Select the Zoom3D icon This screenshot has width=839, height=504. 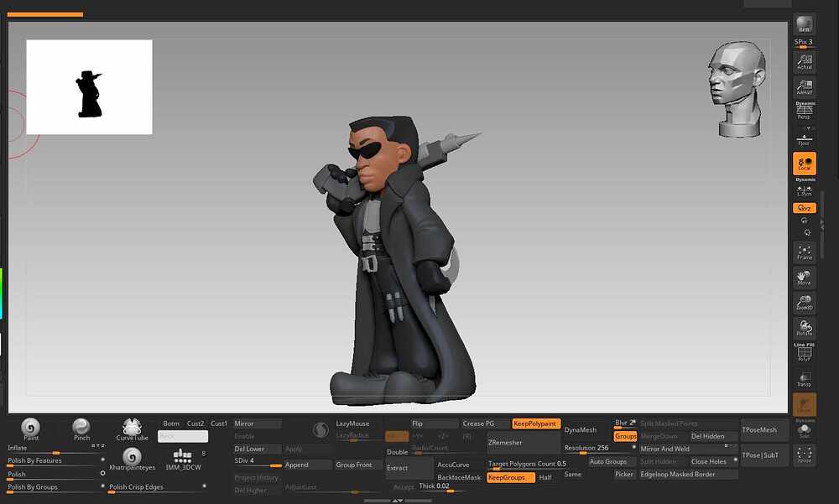[805, 303]
